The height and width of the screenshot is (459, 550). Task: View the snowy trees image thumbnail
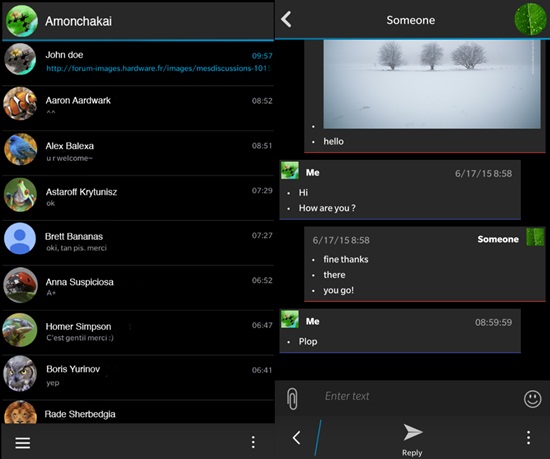(x=432, y=84)
